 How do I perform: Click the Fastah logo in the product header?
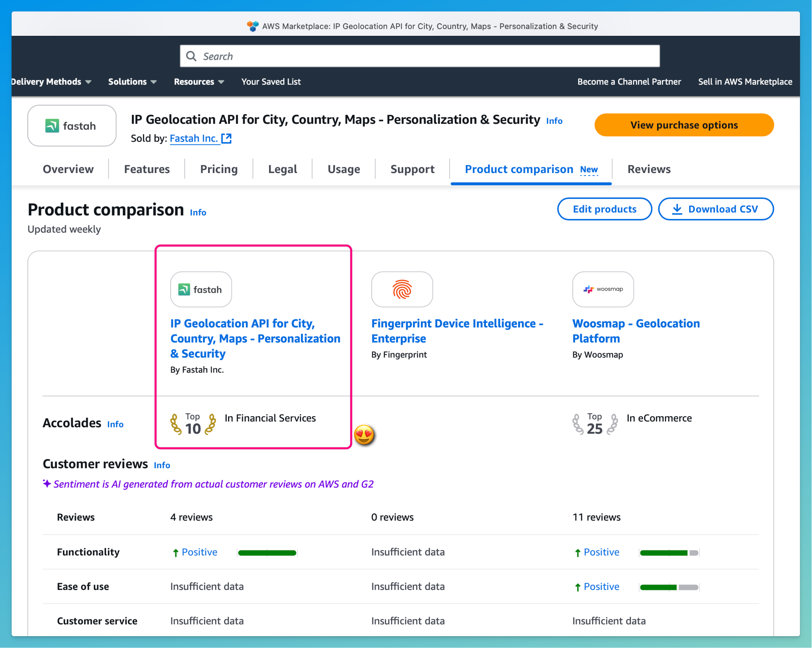click(72, 125)
